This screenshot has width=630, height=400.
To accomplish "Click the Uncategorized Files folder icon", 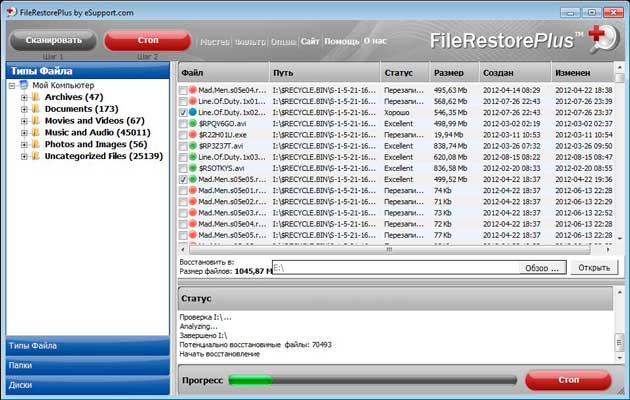I will tap(36, 156).
